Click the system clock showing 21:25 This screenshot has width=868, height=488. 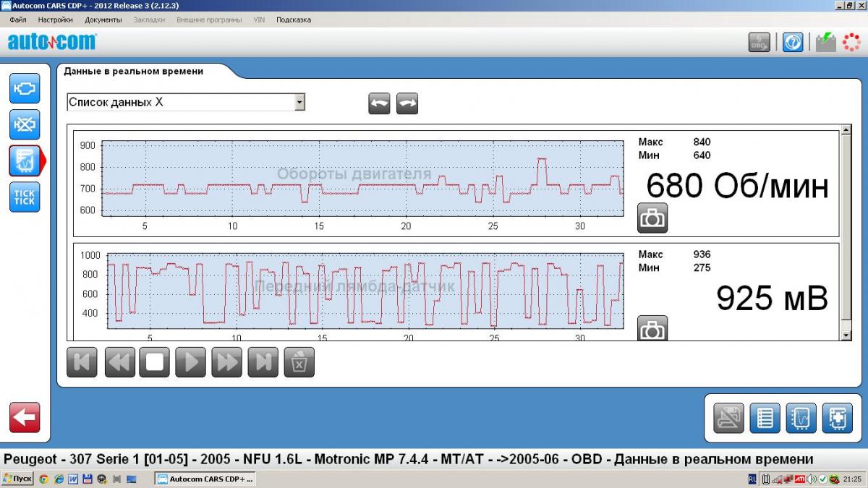[852, 479]
